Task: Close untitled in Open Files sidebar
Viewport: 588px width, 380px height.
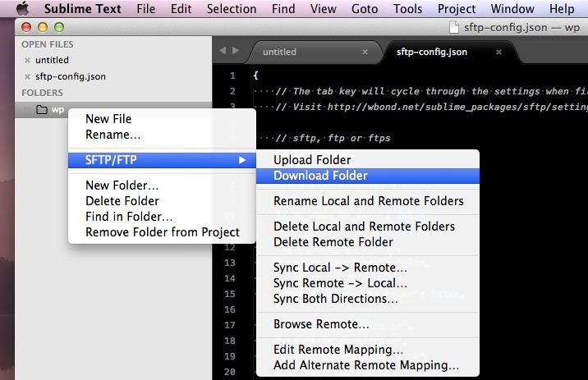Action: [x=27, y=60]
